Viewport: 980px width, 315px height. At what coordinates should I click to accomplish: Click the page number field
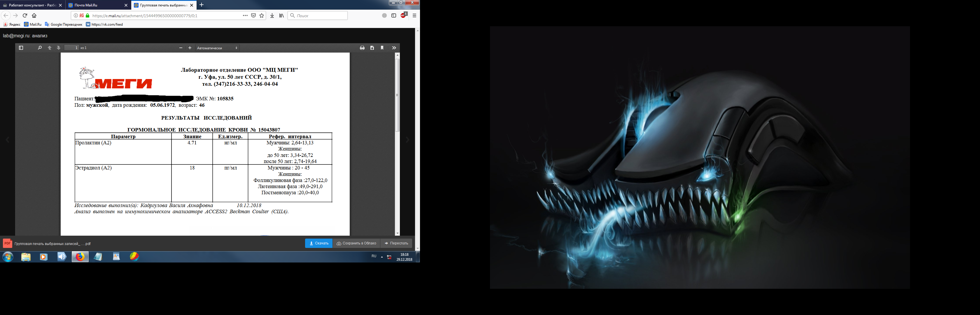click(71, 48)
